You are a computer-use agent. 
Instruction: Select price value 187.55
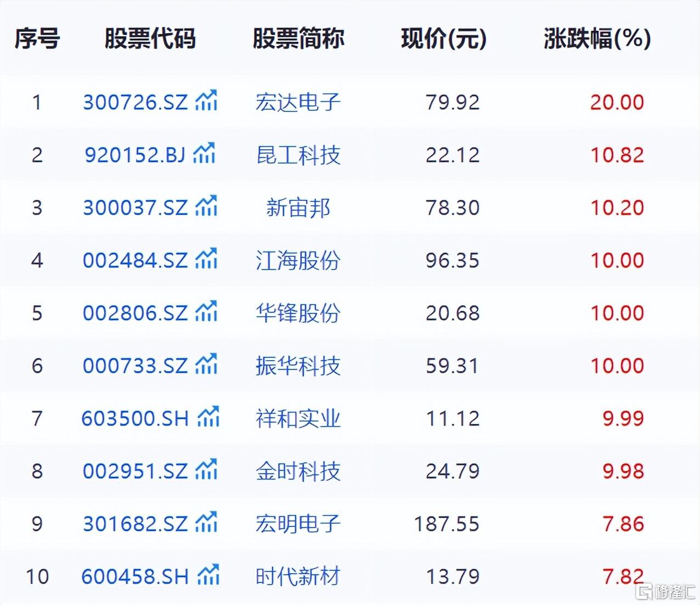click(x=447, y=524)
